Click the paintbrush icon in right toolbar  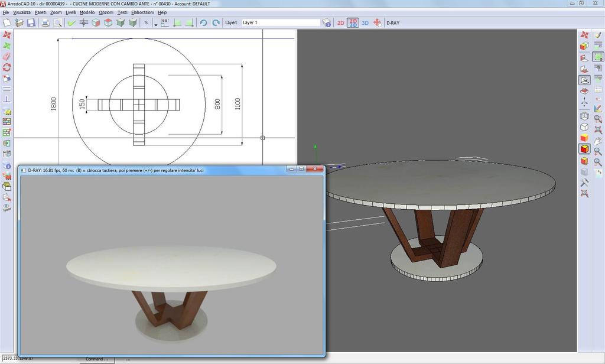tap(598, 35)
